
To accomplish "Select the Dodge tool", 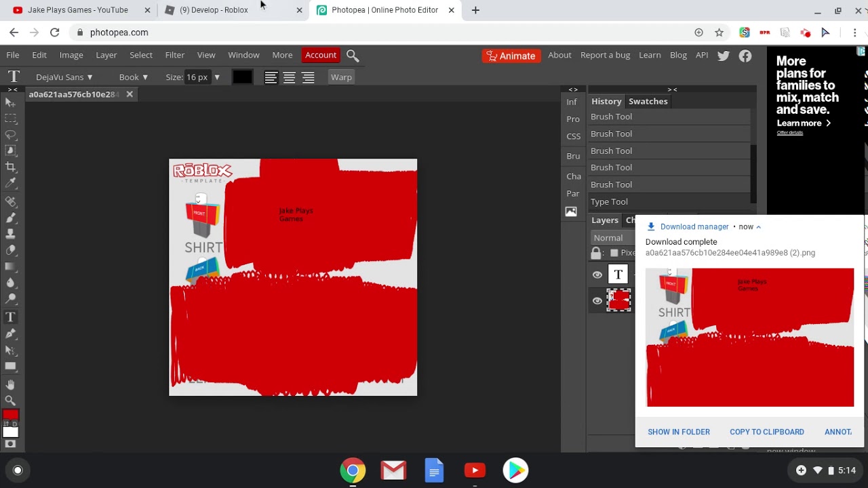I will (x=10, y=299).
